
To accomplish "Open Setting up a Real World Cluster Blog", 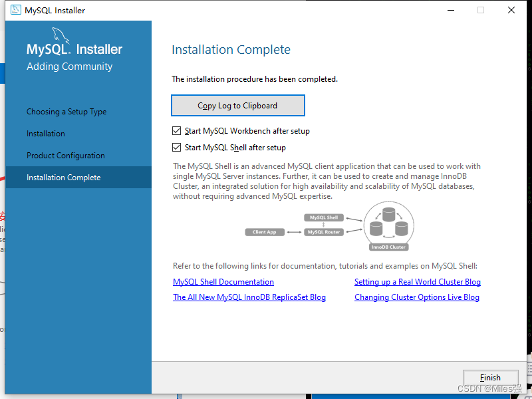I will click(x=418, y=281).
